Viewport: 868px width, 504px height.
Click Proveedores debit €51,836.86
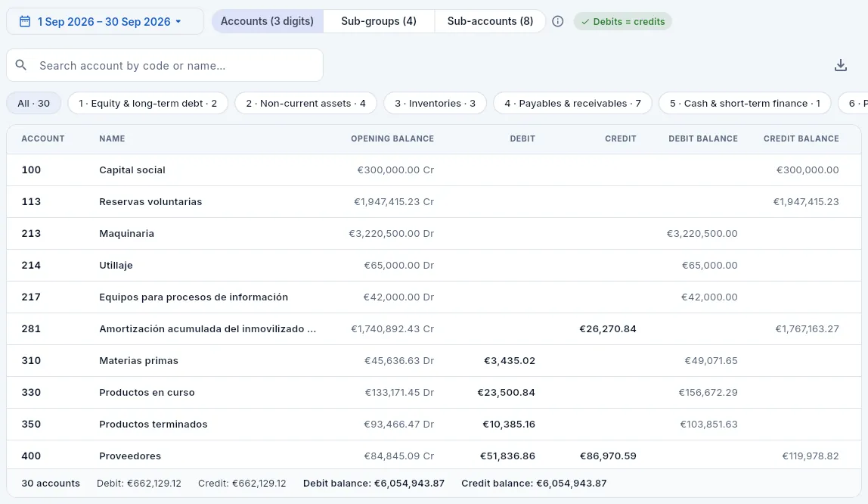(x=507, y=456)
